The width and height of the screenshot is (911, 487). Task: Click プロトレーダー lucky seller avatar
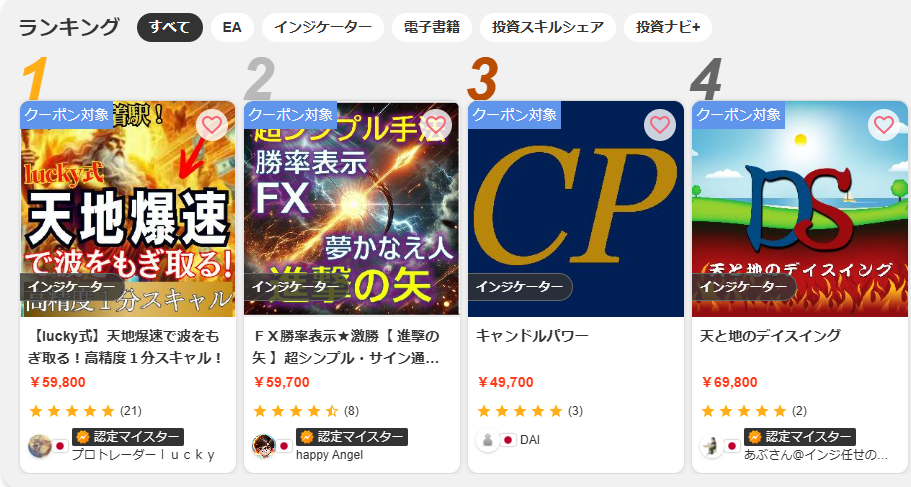pyautogui.click(x=40, y=446)
